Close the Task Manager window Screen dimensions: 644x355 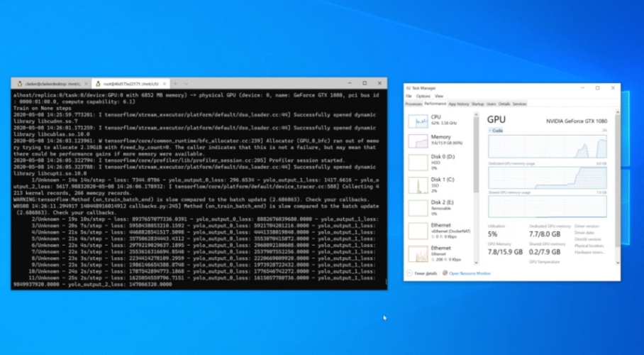pos(613,88)
